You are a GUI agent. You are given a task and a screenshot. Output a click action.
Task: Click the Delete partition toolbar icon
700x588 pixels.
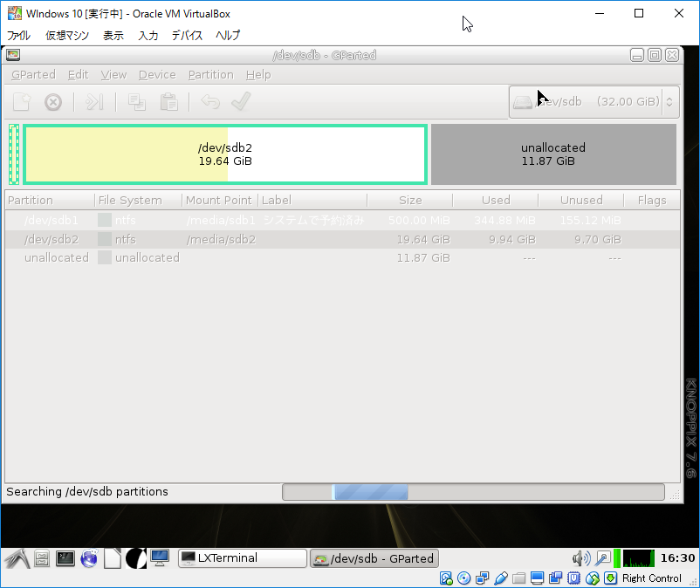click(53, 102)
